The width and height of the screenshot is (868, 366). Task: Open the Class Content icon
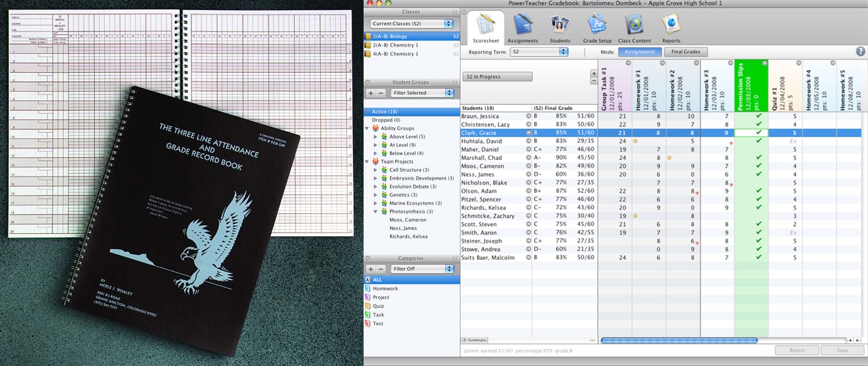(634, 25)
